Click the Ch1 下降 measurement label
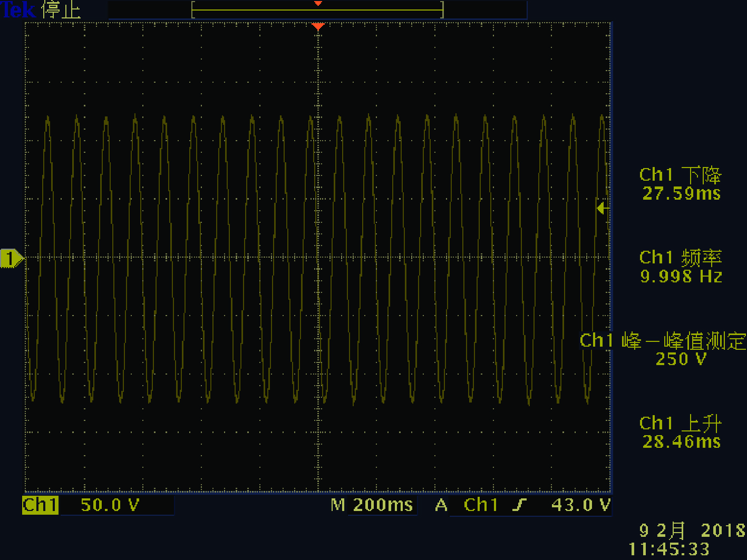Image resolution: width=747 pixels, height=560 pixels. pos(680,175)
